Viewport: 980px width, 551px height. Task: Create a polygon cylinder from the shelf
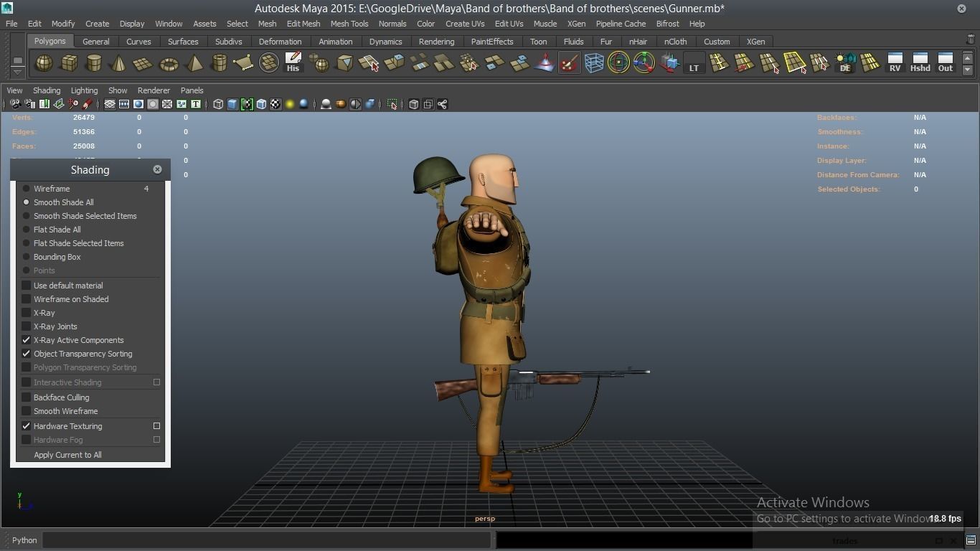(94, 63)
